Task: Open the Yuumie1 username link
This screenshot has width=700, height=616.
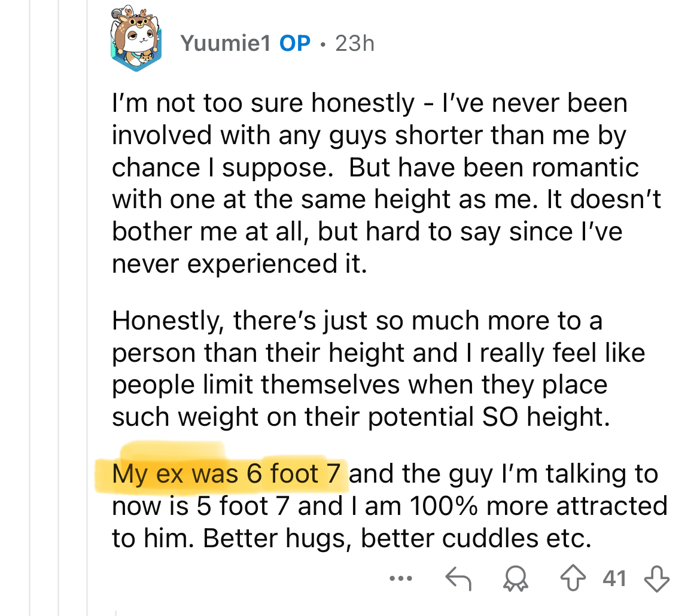Action: (x=226, y=43)
